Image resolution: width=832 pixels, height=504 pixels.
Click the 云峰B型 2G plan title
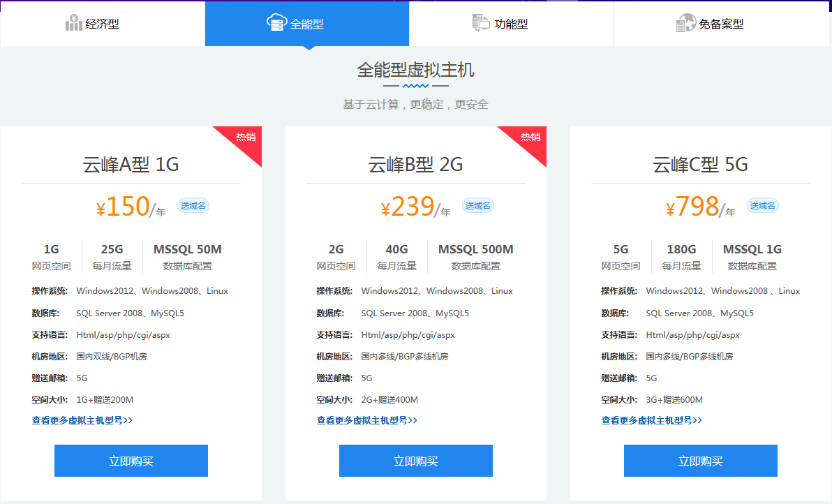point(415,165)
